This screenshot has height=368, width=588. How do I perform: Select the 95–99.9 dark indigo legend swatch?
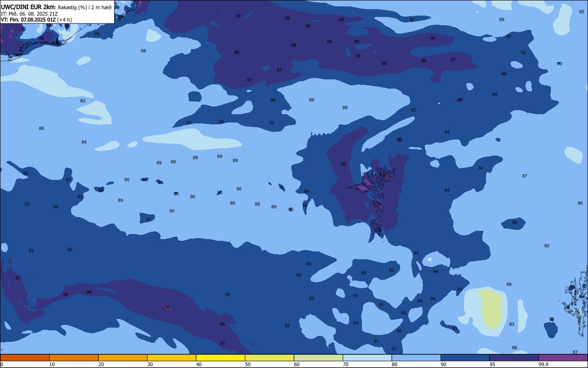pyautogui.click(x=514, y=357)
